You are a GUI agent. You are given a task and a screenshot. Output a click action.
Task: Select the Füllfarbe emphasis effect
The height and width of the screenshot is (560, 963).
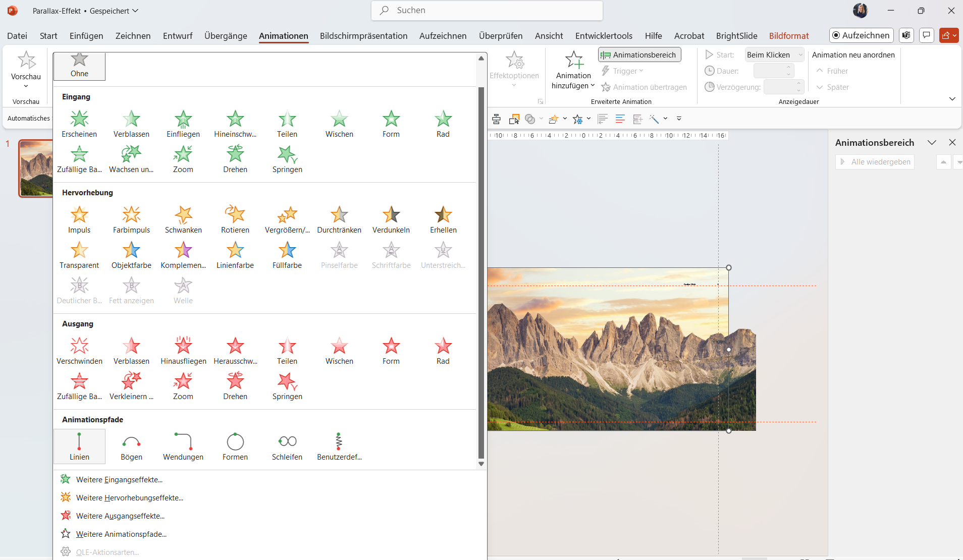287,255
